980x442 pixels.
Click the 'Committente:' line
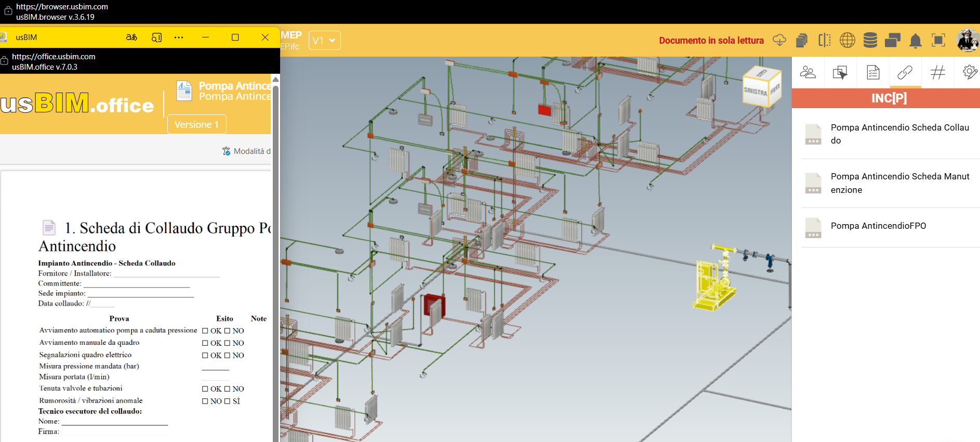(114, 283)
